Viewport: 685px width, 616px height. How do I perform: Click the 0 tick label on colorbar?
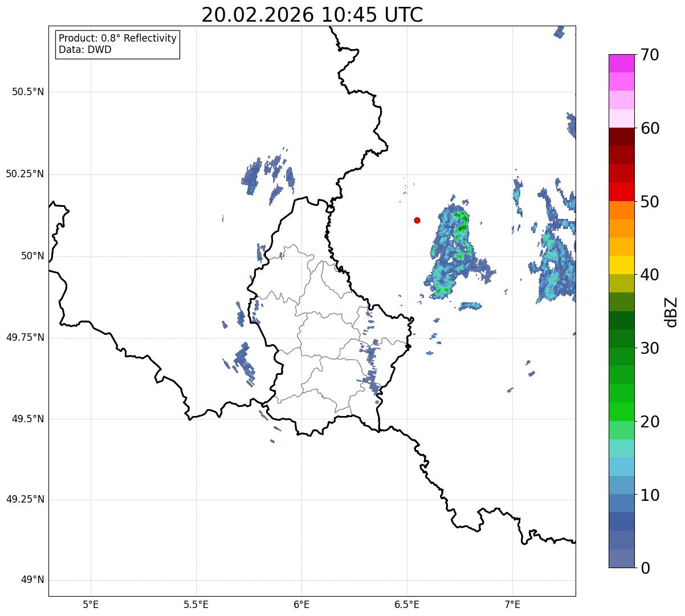click(646, 568)
